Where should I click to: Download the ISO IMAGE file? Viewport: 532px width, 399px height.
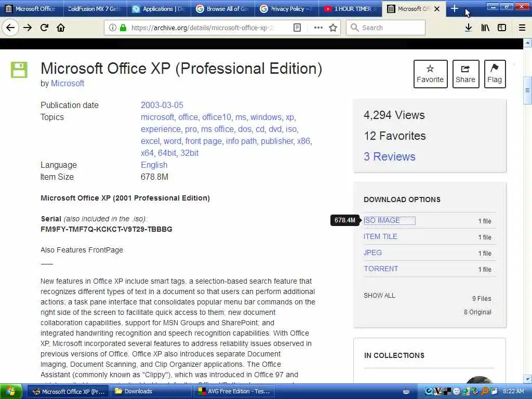382,220
